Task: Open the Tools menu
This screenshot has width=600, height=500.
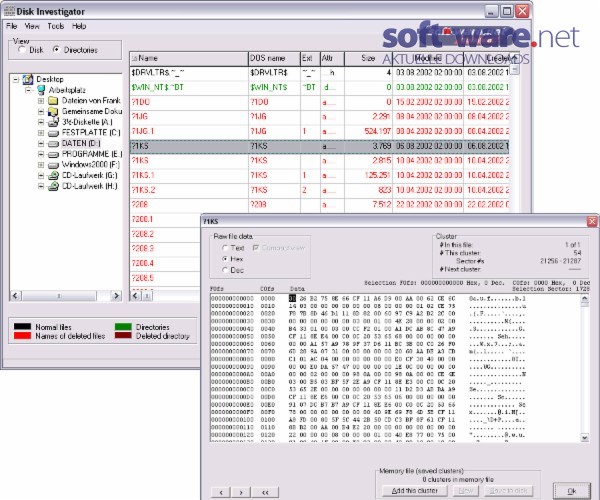Action: 55,26
